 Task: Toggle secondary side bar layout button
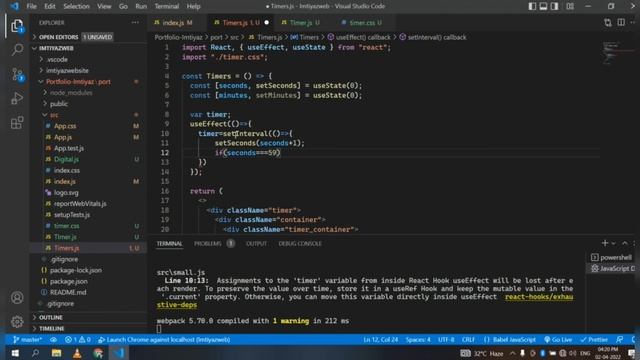pos(554,6)
